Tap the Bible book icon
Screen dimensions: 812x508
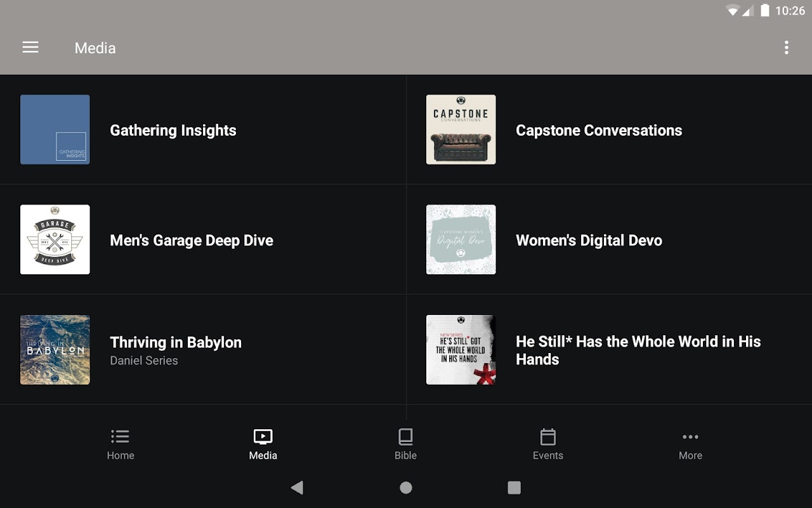point(405,437)
